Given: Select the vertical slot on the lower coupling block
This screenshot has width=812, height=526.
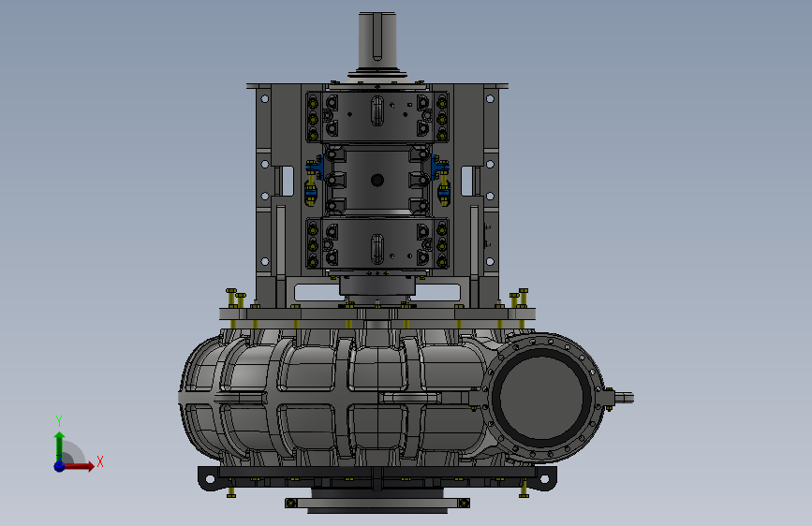Looking at the screenshot, I should [377, 249].
